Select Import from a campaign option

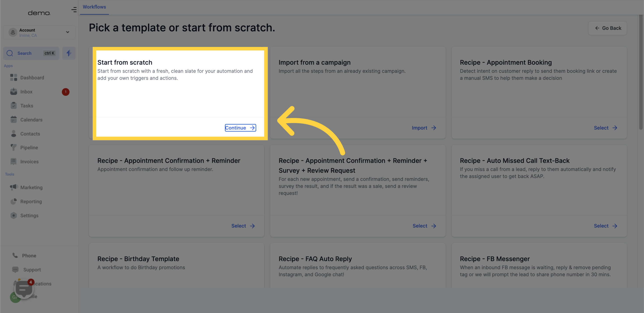click(x=424, y=127)
